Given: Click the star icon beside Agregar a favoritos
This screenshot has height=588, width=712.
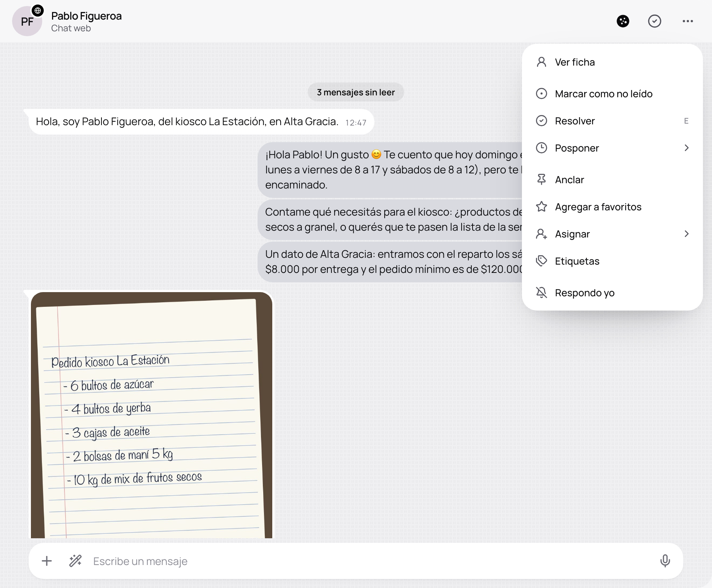Looking at the screenshot, I should point(542,207).
